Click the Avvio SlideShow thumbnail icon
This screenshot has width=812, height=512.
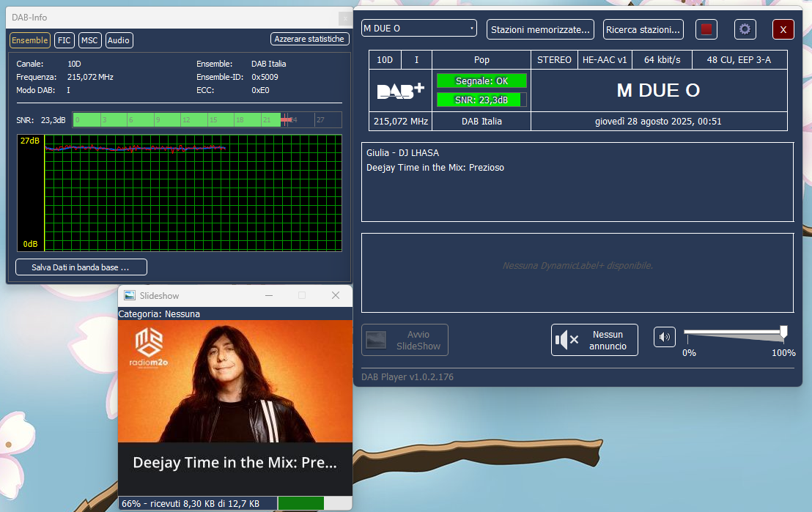(x=376, y=340)
